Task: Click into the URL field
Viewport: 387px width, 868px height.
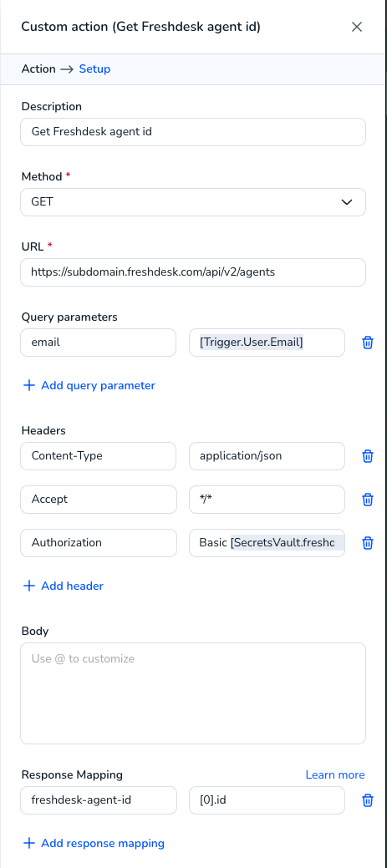Action: pyautogui.click(x=193, y=272)
